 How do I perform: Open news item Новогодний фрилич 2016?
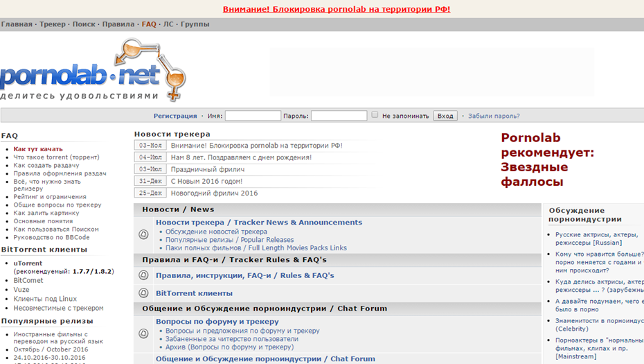click(x=215, y=193)
